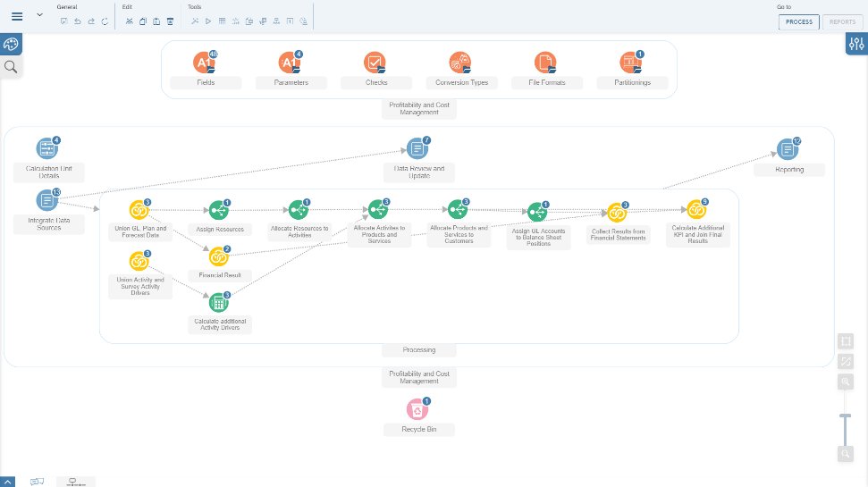Click the Processing group label
This screenshot has width=868, height=487.
click(419, 349)
